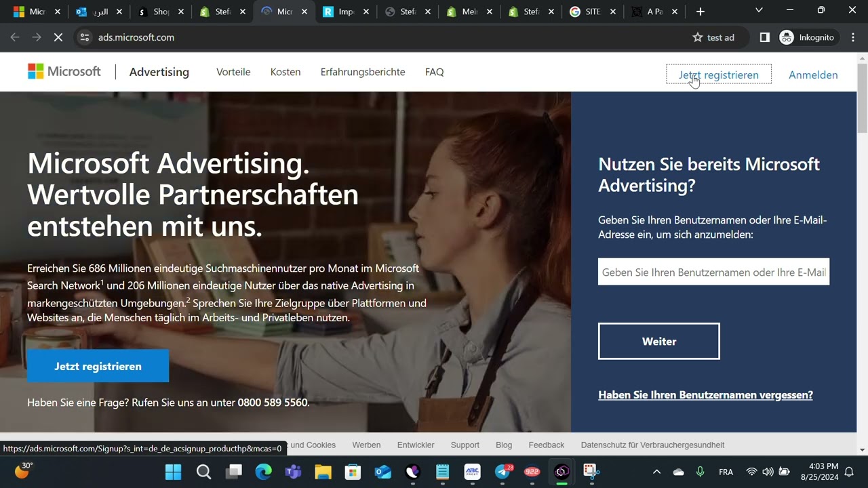This screenshot has height=488, width=868.
Task: Switch to the Shop tab
Action: pos(161,12)
